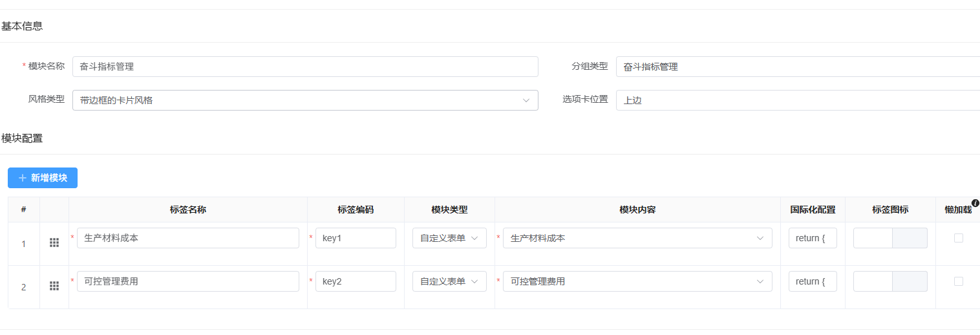Open 模块类型 dropdown in row 1
Image resolution: width=980 pixels, height=335 pixels.
(449, 238)
